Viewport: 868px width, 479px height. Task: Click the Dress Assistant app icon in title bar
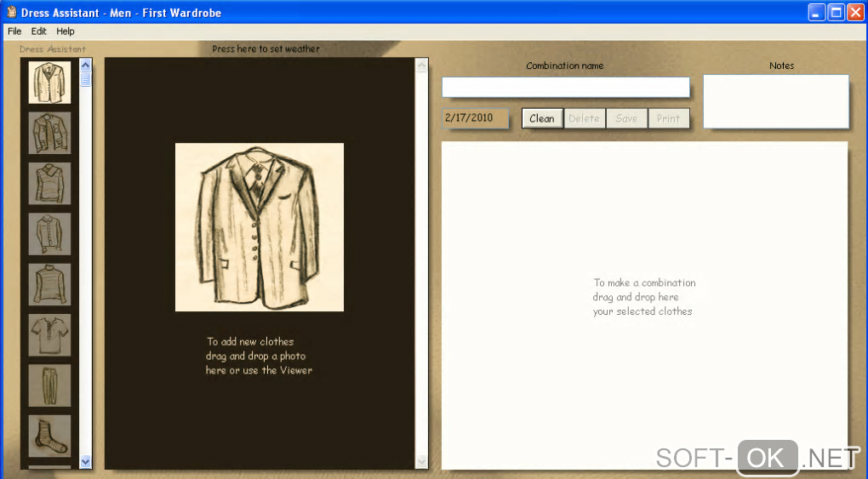[x=12, y=12]
